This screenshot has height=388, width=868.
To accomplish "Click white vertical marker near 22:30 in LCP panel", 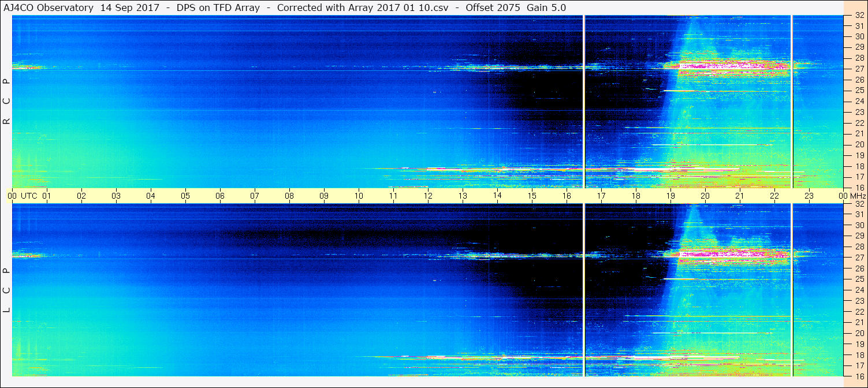I will [x=792, y=290].
